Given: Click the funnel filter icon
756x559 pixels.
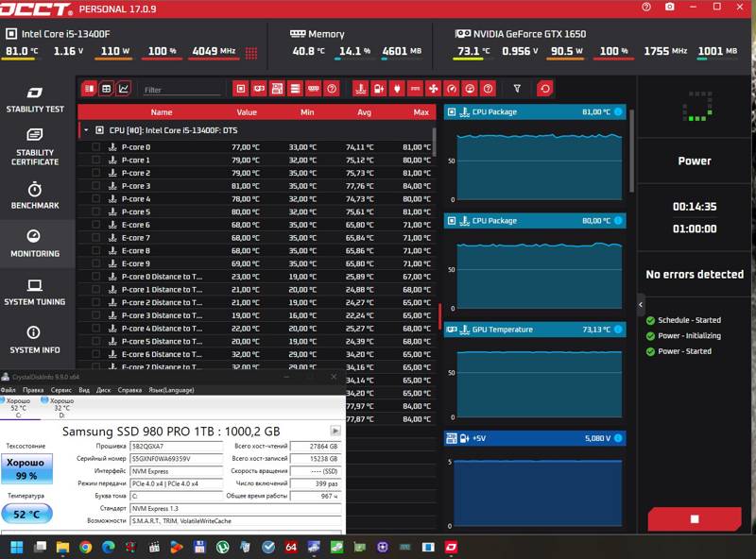Looking at the screenshot, I should (x=517, y=89).
